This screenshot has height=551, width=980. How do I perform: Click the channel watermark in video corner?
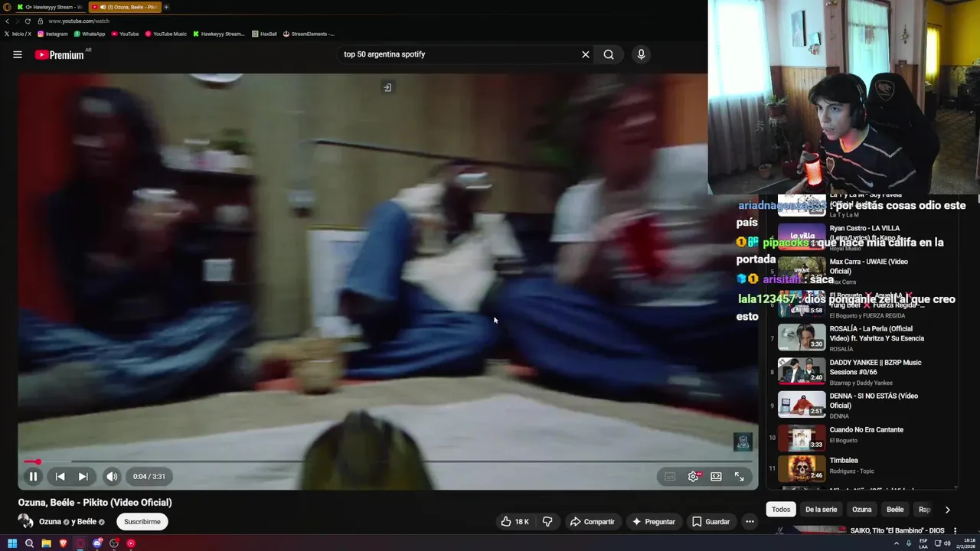[x=743, y=442]
